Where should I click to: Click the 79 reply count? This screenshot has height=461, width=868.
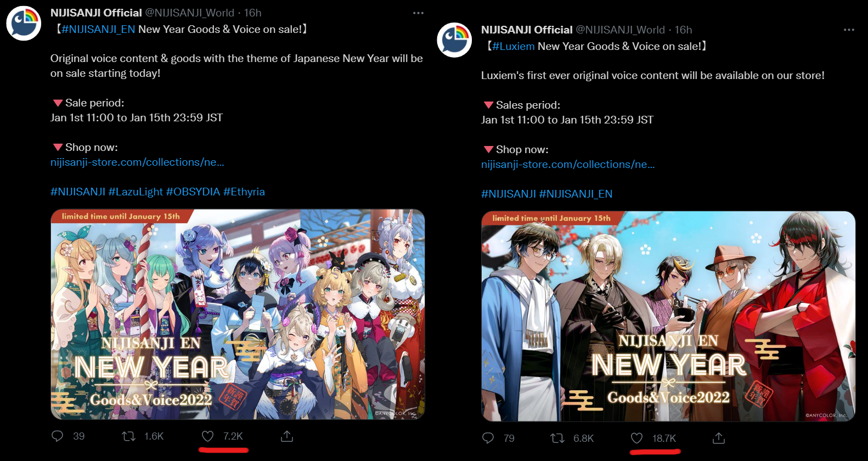click(509, 438)
